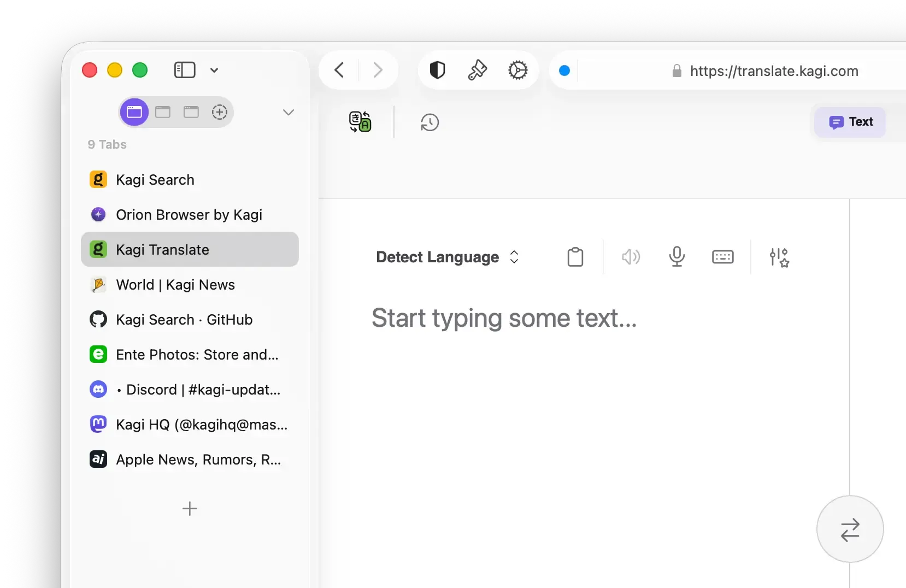
Task: Open the World | Kagi News tab
Action: pos(190,284)
